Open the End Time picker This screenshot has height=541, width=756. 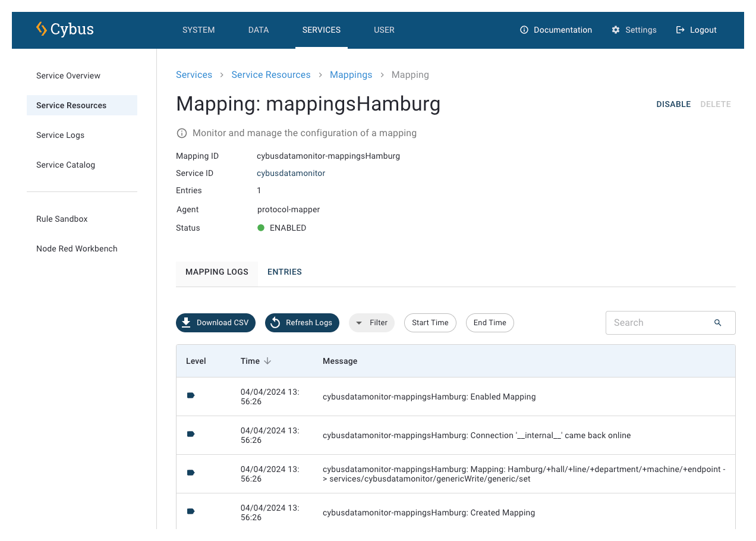tap(490, 323)
